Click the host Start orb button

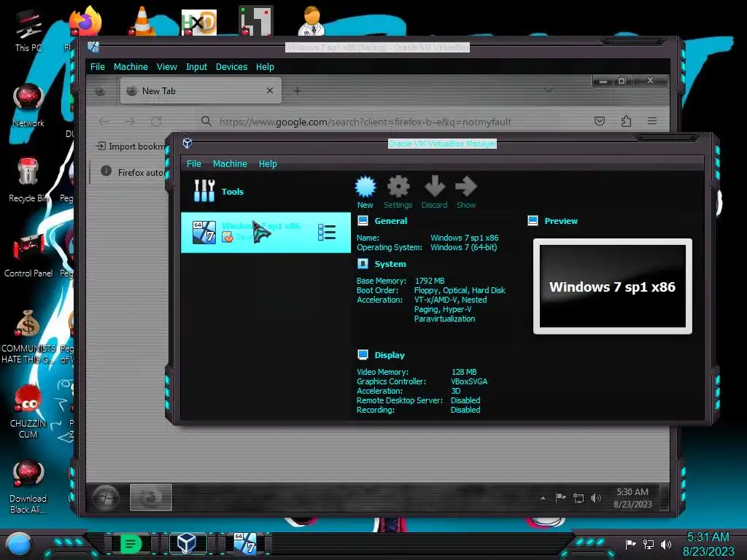pyautogui.click(x=18, y=544)
